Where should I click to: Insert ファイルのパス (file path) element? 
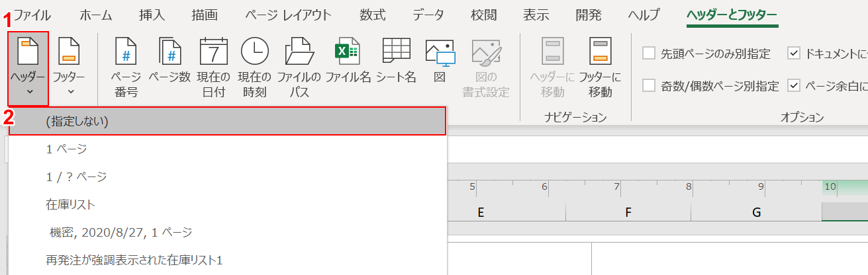coord(299,66)
